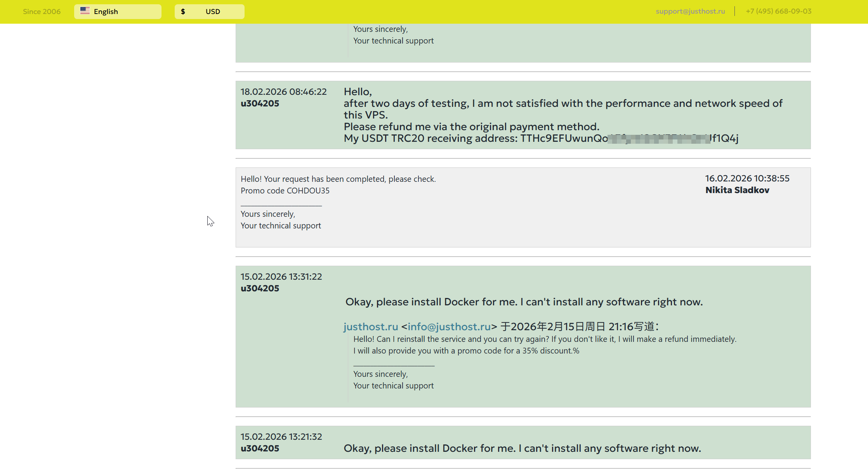
Task: Click the justhost.ru link in quoted message
Action: pos(371,327)
